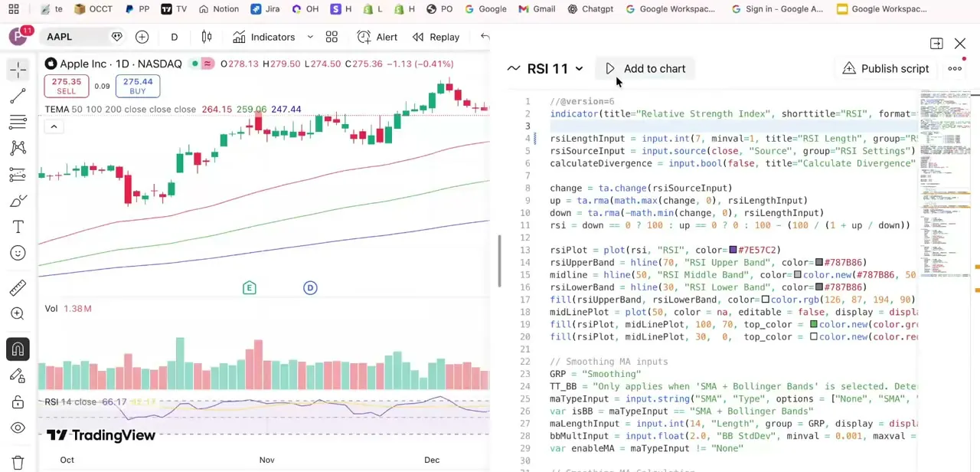Screen dimensions: 980x472
Task: Place cursor on code line 3
Action: [x=733, y=126]
